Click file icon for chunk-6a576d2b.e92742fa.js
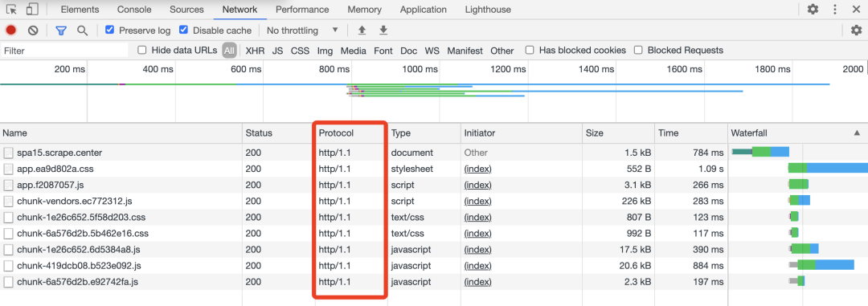This screenshot has height=306, width=868. pos(8,282)
